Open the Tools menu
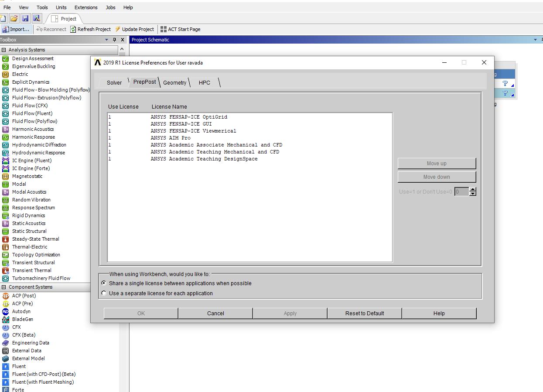 42,7
